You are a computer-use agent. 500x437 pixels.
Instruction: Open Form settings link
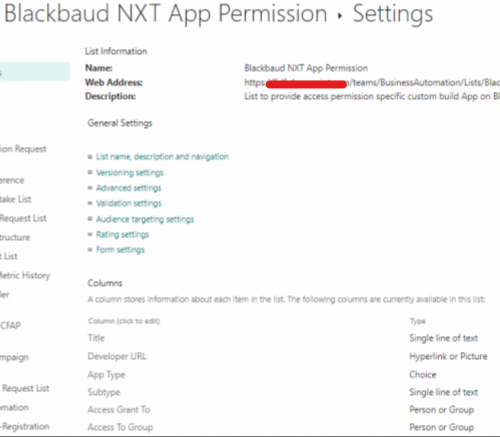pos(120,250)
